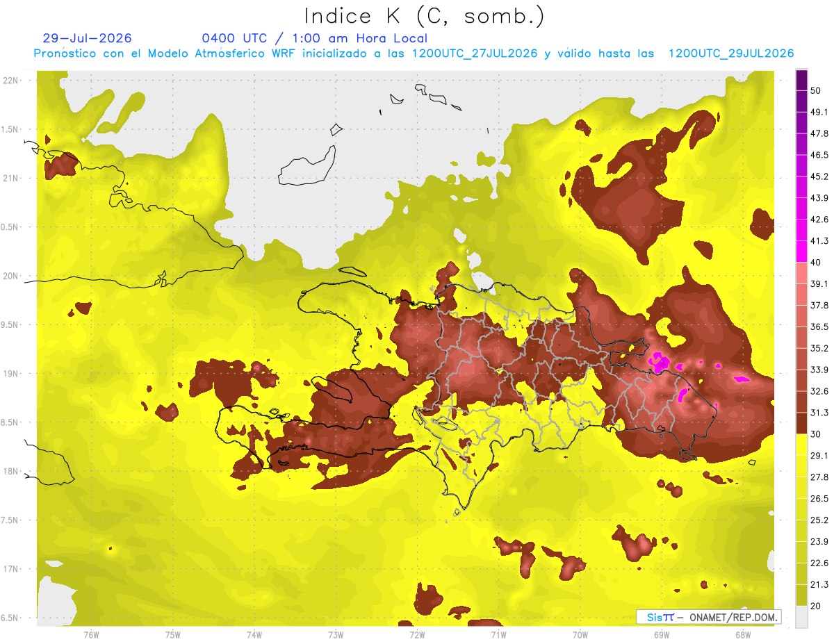Click the legend value '40'
The image size is (834, 644).
point(816,262)
